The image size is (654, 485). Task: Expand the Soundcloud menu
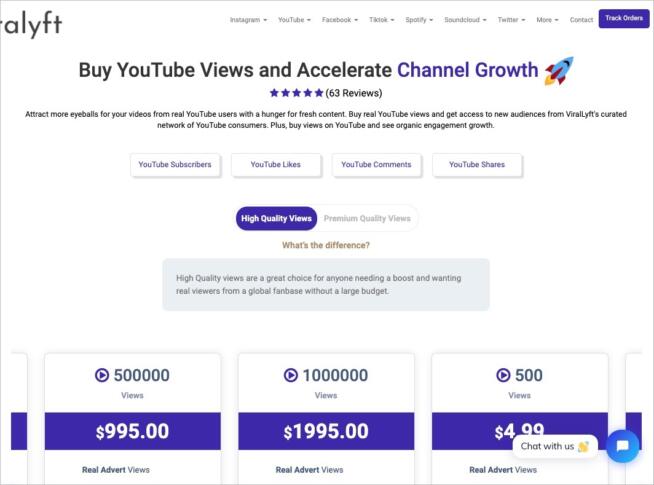pyautogui.click(x=465, y=20)
